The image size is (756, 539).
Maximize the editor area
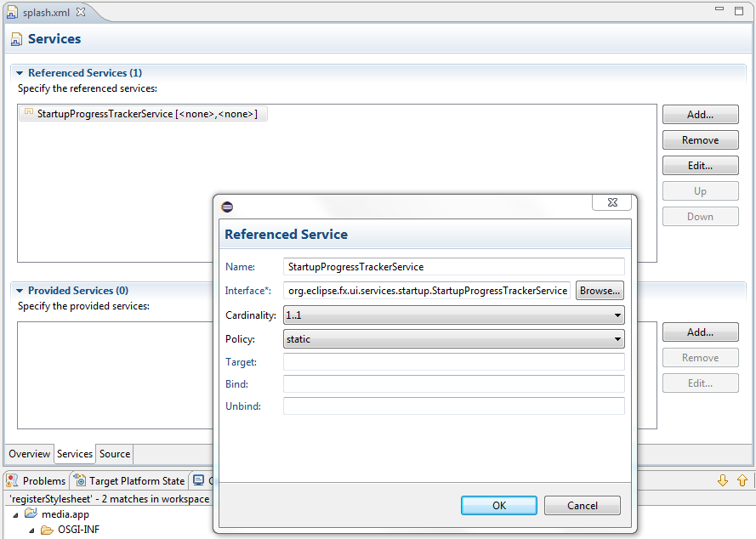click(x=739, y=10)
